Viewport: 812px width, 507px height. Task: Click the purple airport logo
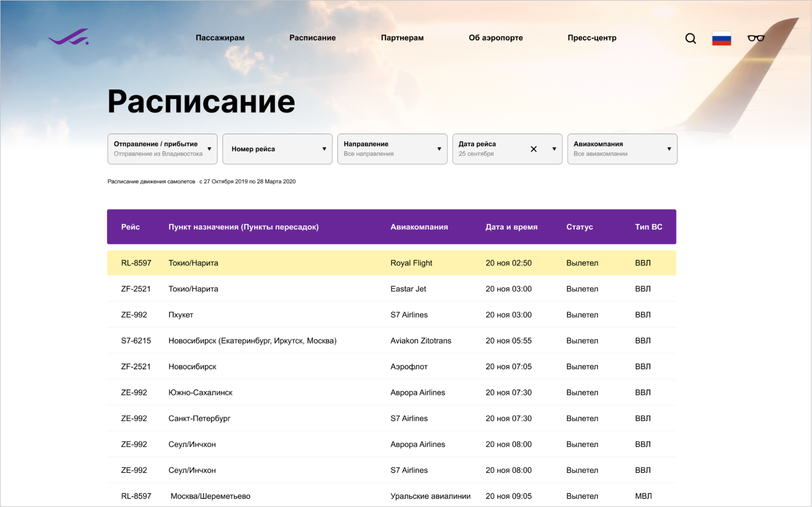(68, 37)
